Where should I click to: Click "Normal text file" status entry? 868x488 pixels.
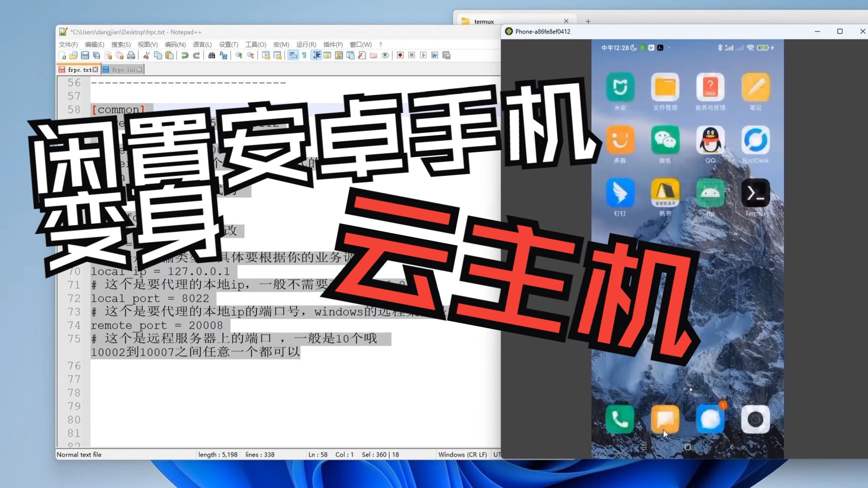coord(79,455)
